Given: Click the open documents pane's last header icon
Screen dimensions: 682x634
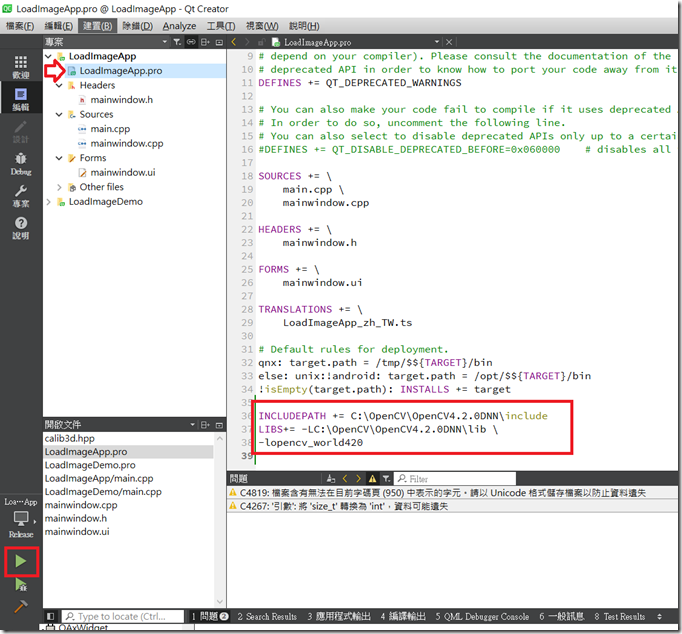Looking at the screenshot, I should pyautogui.click(x=219, y=425).
